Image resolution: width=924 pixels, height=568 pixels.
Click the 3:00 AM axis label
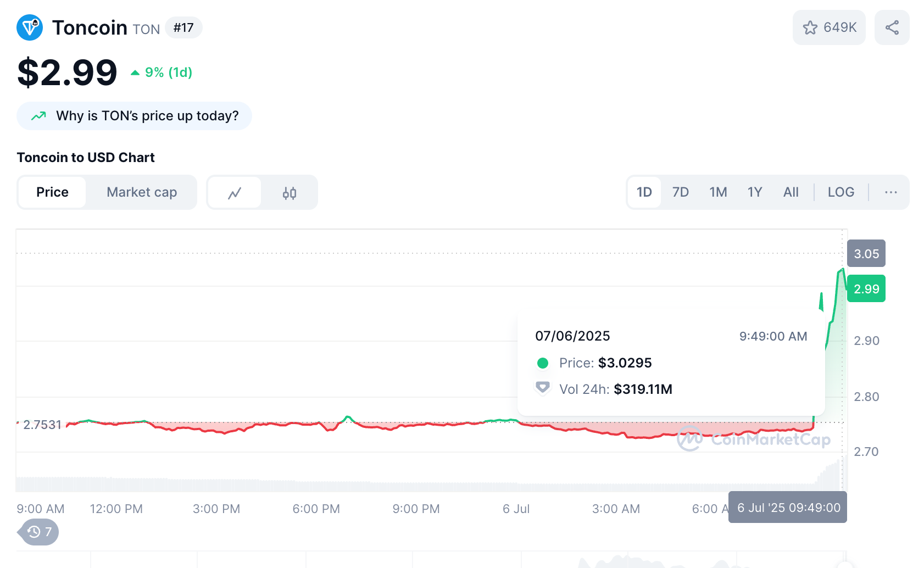[x=616, y=509]
